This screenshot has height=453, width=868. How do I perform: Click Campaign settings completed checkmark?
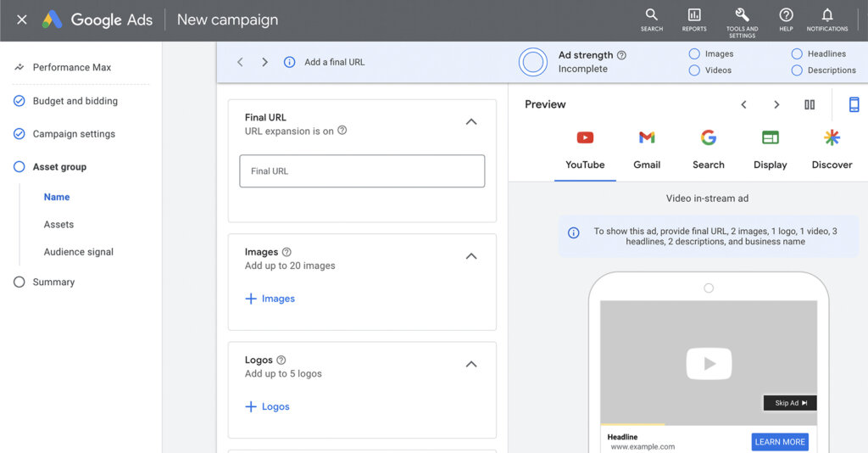[x=19, y=134]
